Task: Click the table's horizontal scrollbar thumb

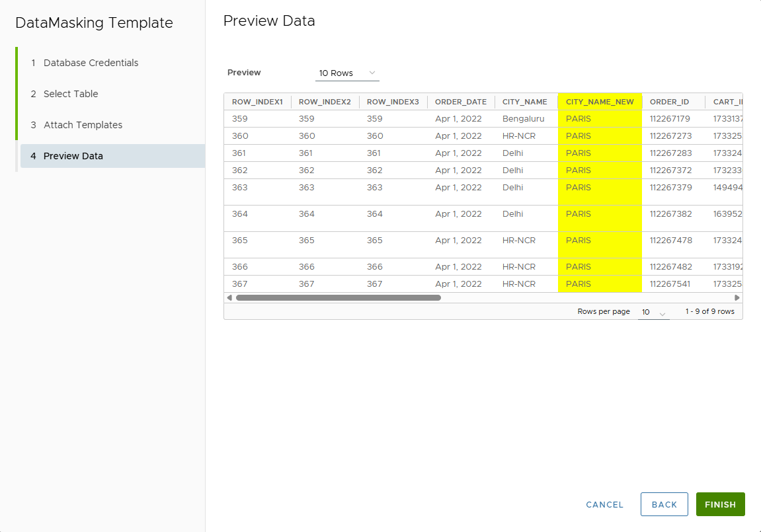Action: 338,298
